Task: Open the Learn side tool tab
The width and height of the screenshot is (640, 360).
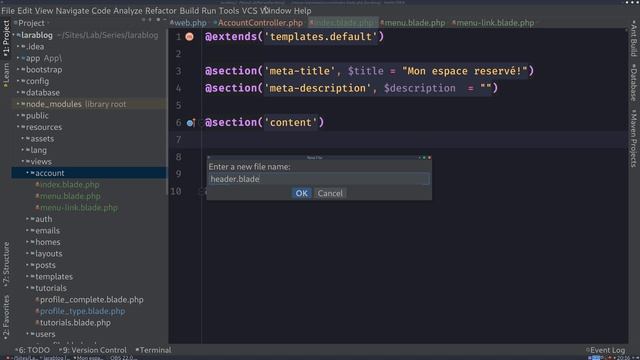Action: 6,75
